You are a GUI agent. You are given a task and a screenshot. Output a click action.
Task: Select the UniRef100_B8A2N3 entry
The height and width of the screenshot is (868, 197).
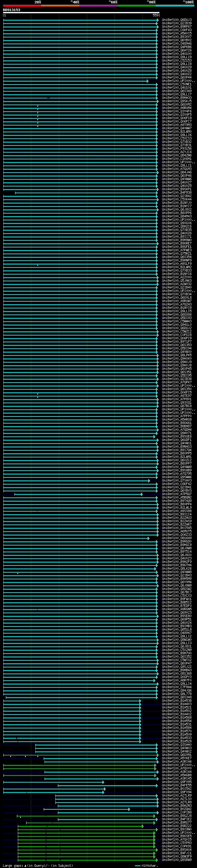pyautogui.click(x=177, y=805)
